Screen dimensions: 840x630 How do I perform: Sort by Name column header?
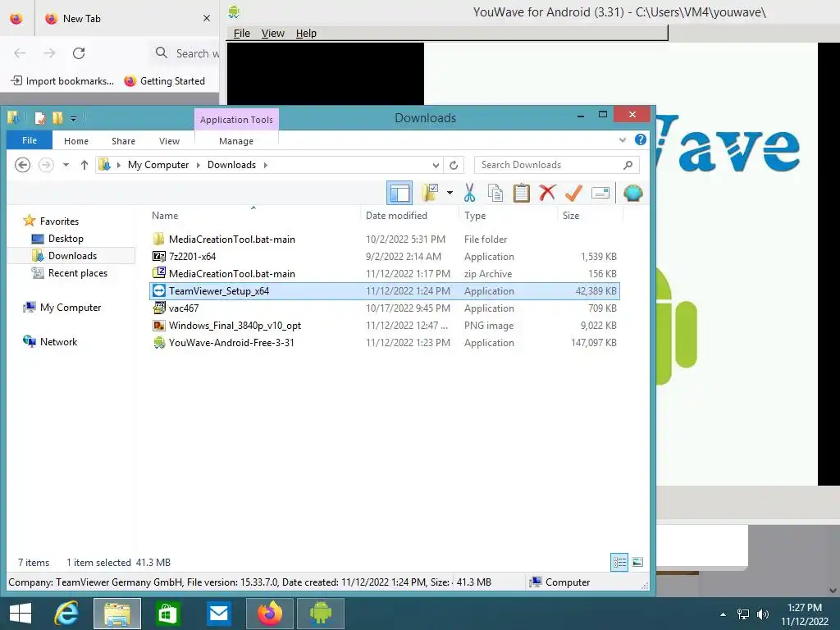pos(165,216)
